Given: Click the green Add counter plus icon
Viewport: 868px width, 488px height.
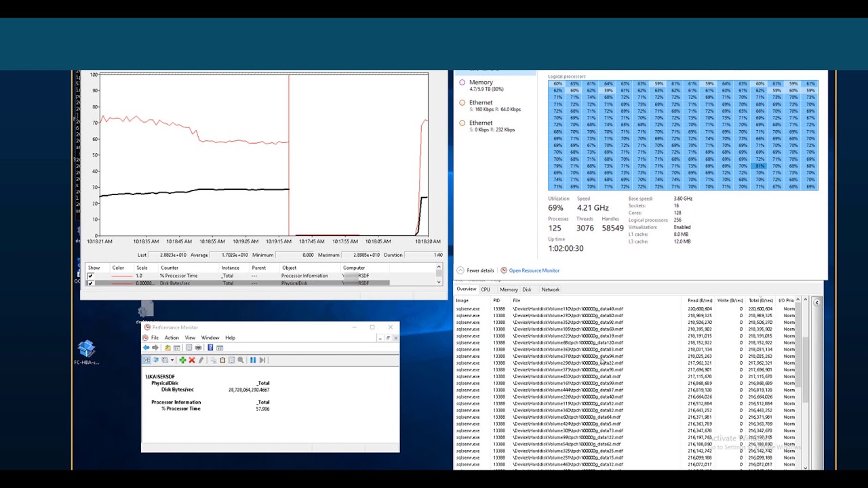Looking at the screenshot, I should pos(182,360).
